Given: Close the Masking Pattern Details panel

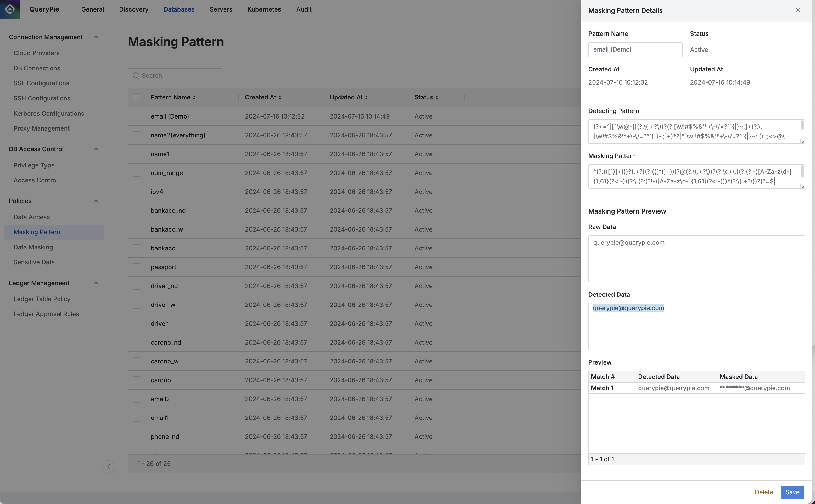Looking at the screenshot, I should tap(798, 10).
